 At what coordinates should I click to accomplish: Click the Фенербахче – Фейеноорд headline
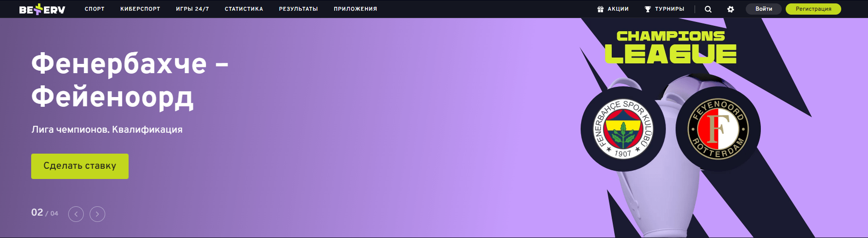[130, 81]
